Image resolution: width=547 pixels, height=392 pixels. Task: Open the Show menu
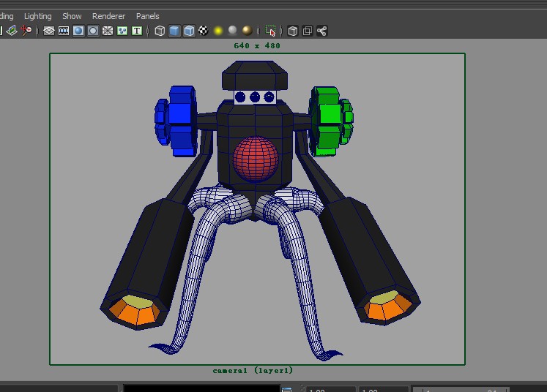tap(72, 16)
